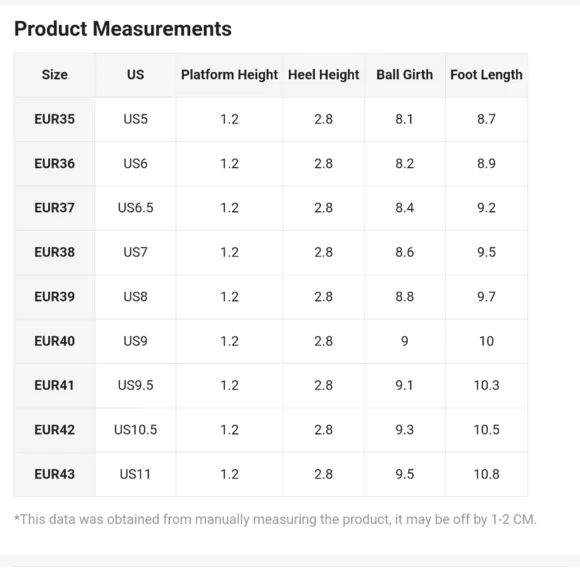Click the EUR36 row label
The image size is (580, 580).
pos(55,163)
